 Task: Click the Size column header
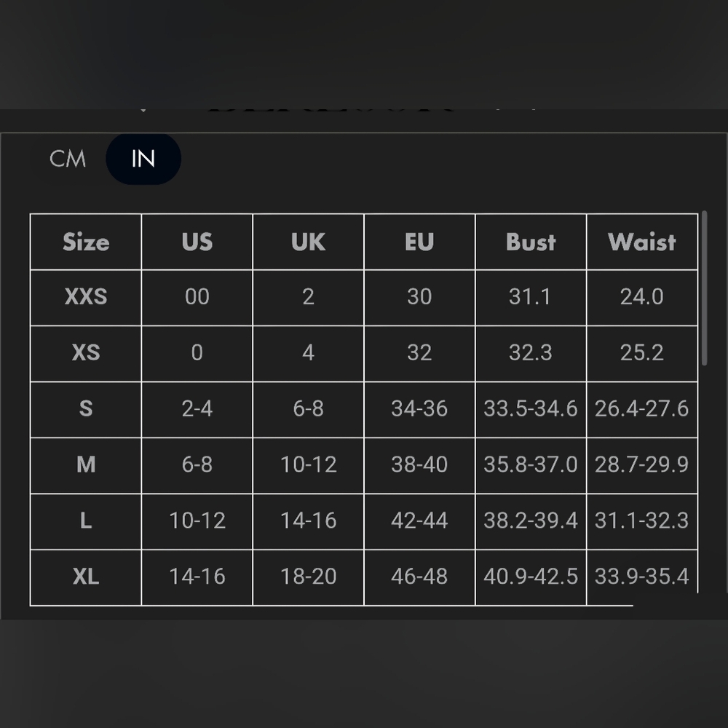(86, 242)
